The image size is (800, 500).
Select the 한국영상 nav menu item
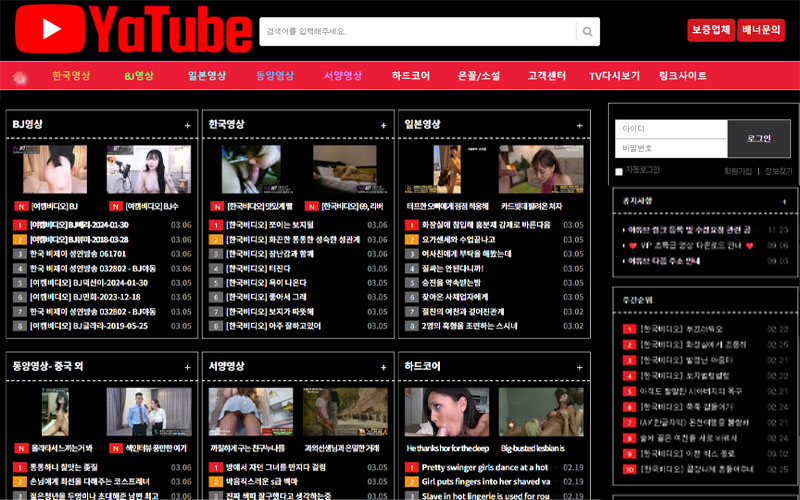point(71,76)
